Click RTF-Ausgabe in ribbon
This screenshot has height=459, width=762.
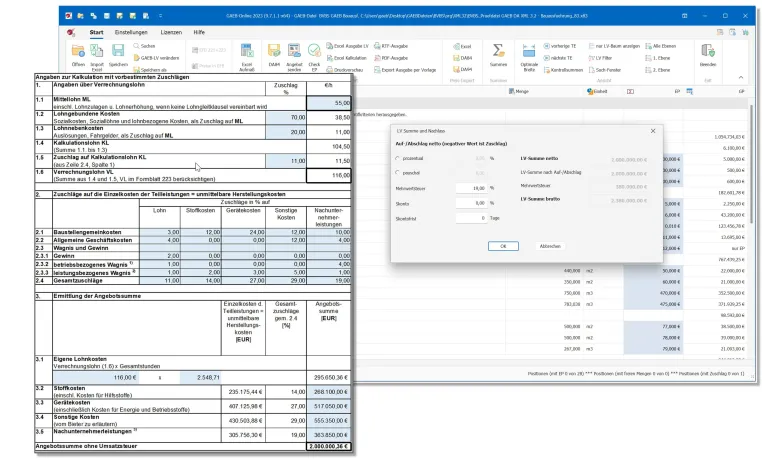pyautogui.click(x=391, y=46)
